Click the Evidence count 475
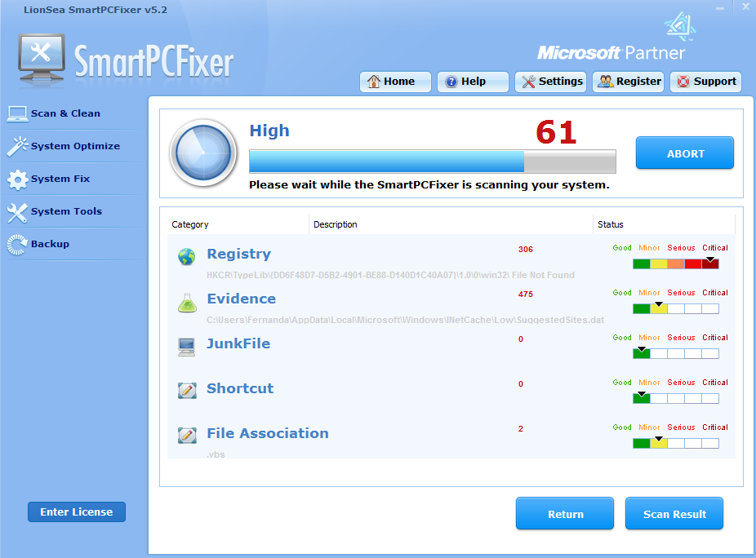The height and width of the screenshot is (558, 756). (526, 294)
